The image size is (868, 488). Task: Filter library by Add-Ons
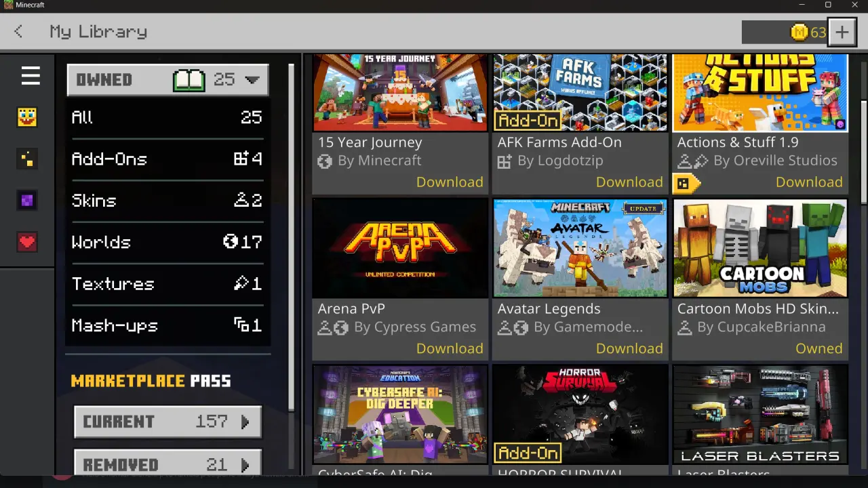(x=167, y=159)
